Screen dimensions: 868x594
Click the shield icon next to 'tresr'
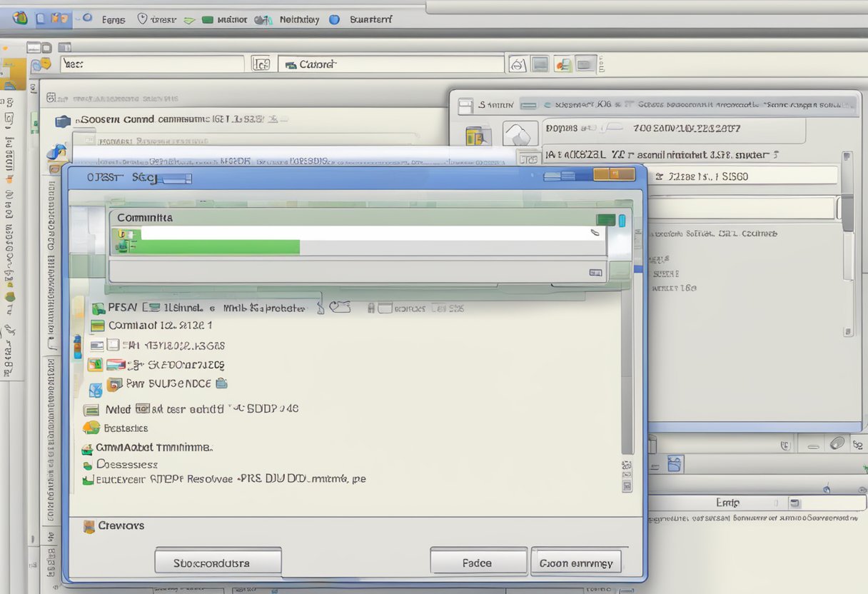(x=142, y=20)
